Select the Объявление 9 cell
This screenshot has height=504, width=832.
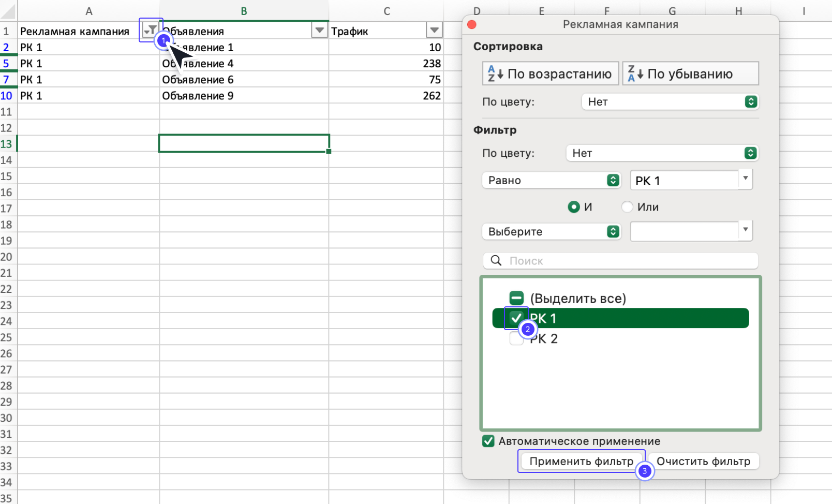244,96
